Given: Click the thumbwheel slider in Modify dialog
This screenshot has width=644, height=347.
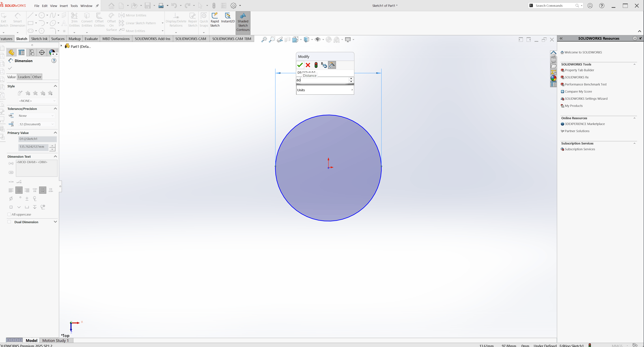Looking at the screenshot, I should point(325,84).
